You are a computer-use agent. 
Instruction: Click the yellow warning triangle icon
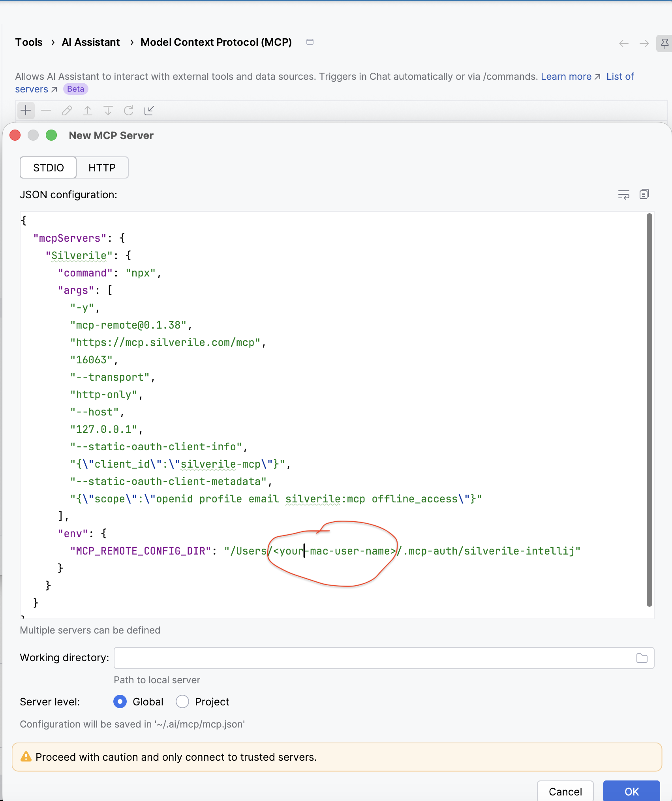point(26,757)
